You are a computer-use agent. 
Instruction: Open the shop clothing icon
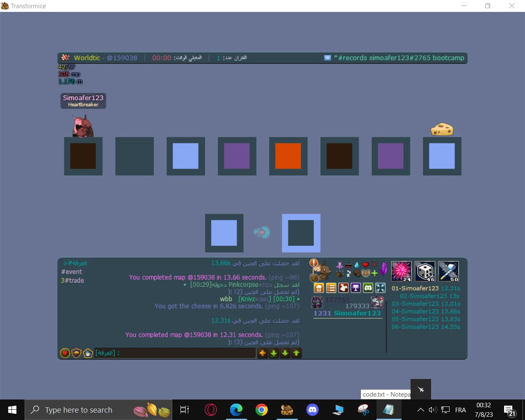click(x=343, y=288)
